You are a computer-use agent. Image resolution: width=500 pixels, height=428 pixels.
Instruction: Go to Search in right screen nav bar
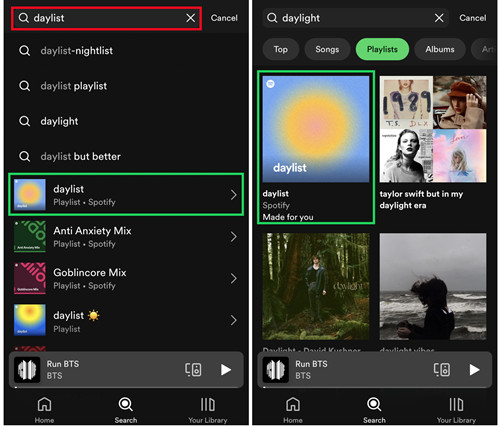tap(374, 410)
